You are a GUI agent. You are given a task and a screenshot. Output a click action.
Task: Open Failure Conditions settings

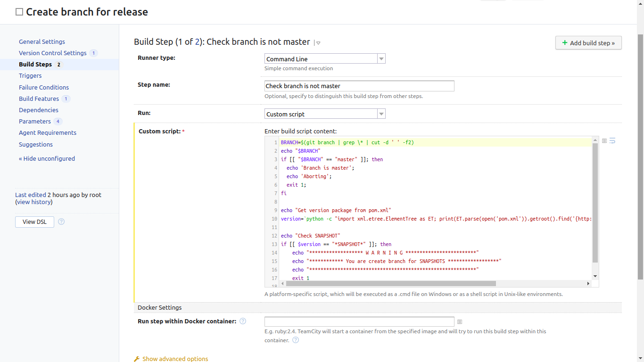[x=44, y=87]
